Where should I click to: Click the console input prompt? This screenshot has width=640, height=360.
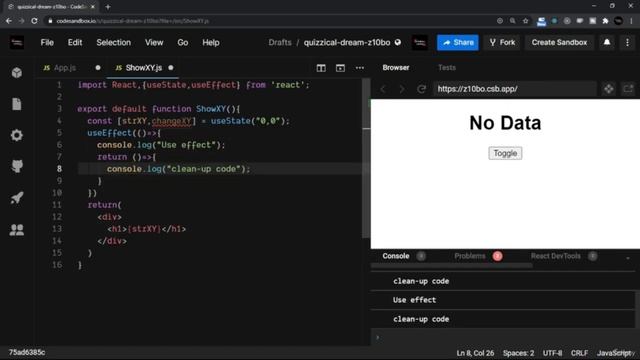pyautogui.click(x=505, y=337)
